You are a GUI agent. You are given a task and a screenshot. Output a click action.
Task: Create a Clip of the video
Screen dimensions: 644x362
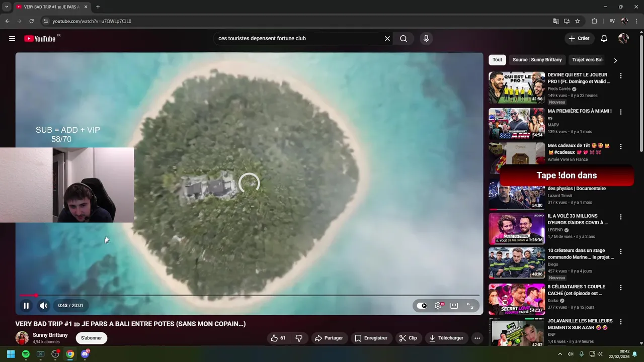tap(408, 338)
